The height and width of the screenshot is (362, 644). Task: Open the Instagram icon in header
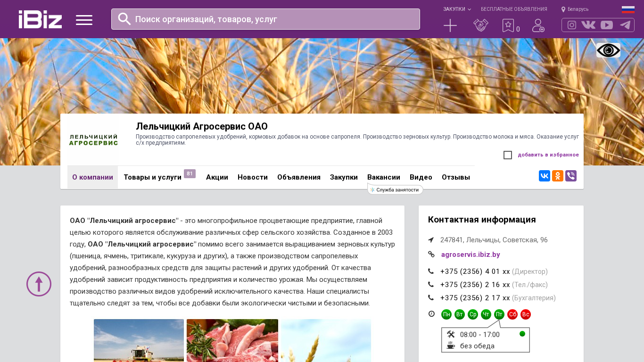(572, 25)
